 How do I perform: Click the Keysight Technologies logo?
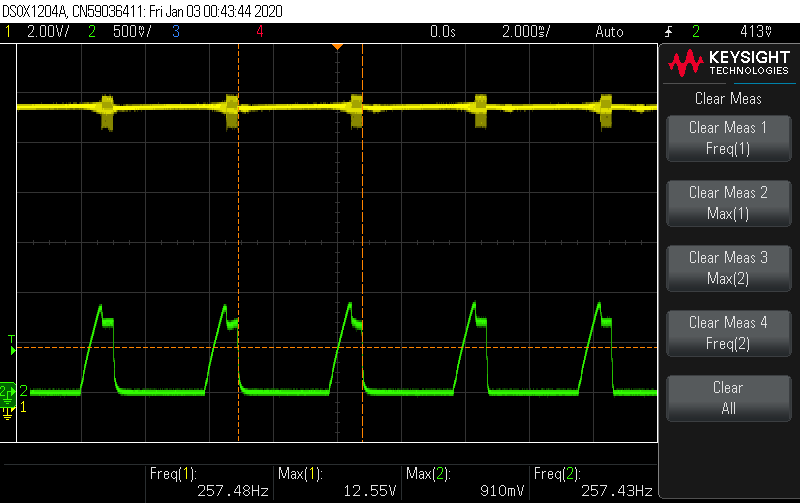point(729,63)
